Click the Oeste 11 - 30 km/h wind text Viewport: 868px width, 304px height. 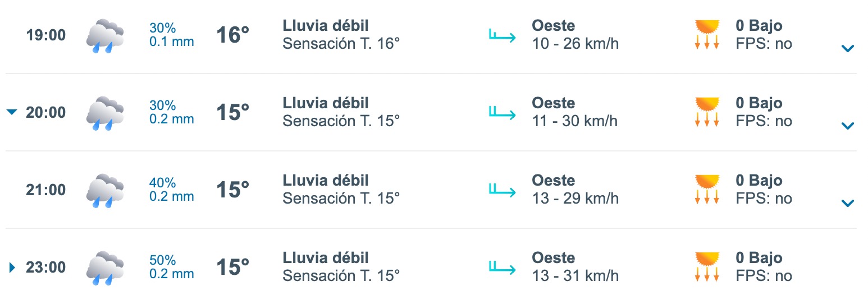(574, 112)
